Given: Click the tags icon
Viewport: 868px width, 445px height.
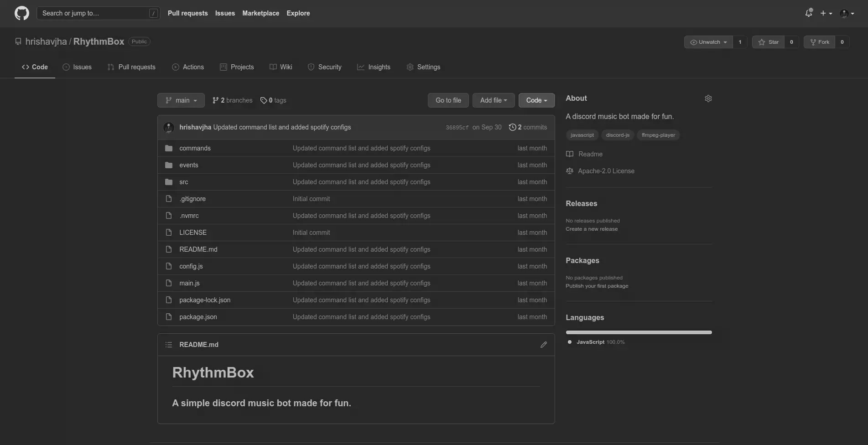Looking at the screenshot, I should point(264,100).
